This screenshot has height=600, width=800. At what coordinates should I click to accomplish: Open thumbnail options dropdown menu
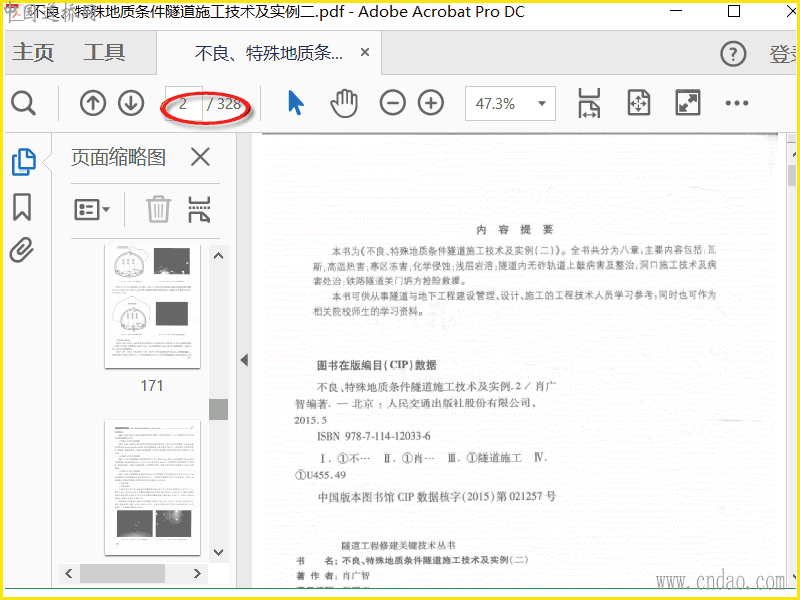pos(92,209)
